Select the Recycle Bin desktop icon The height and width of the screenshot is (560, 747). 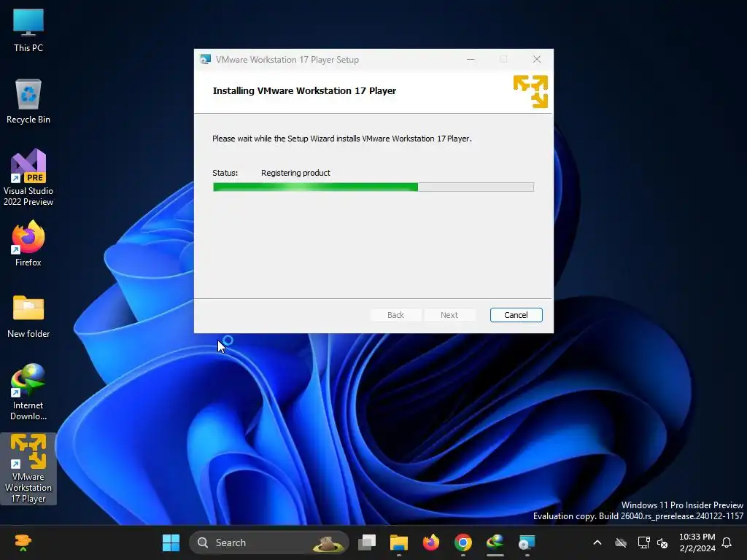coord(28,101)
